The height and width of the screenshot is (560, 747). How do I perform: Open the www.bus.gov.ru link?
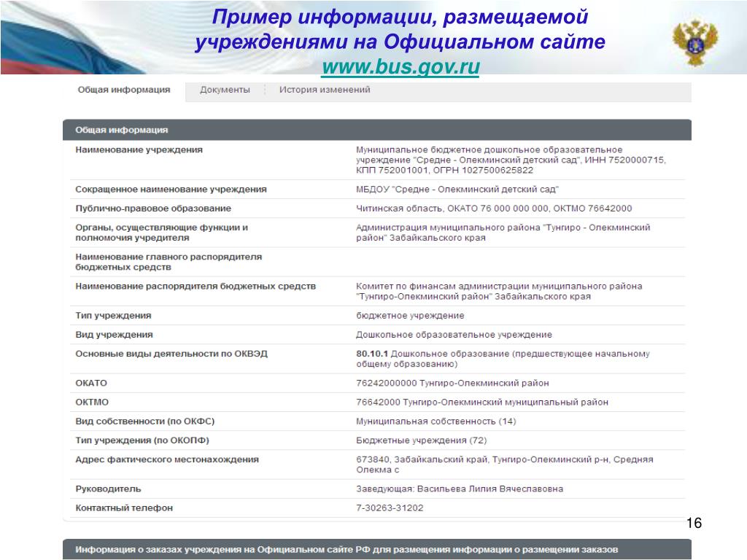click(x=400, y=66)
